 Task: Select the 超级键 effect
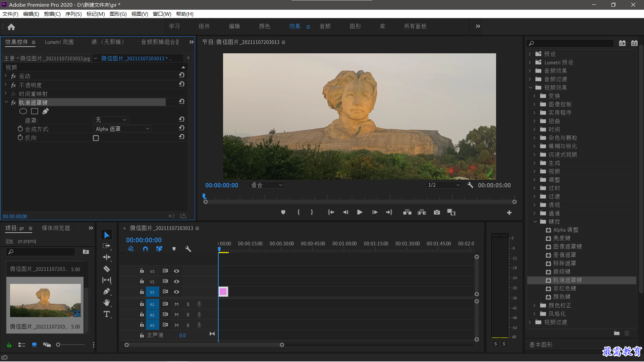pyautogui.click(x=562, y=272)
